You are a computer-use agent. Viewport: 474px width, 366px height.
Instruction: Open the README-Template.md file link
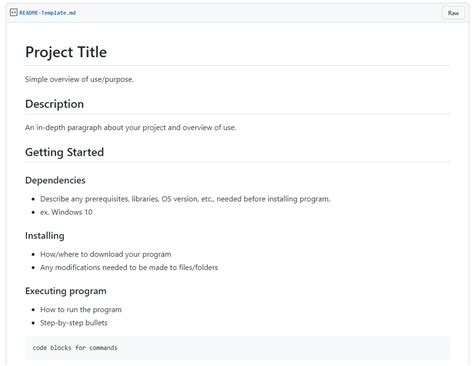[x=48, y=13]
